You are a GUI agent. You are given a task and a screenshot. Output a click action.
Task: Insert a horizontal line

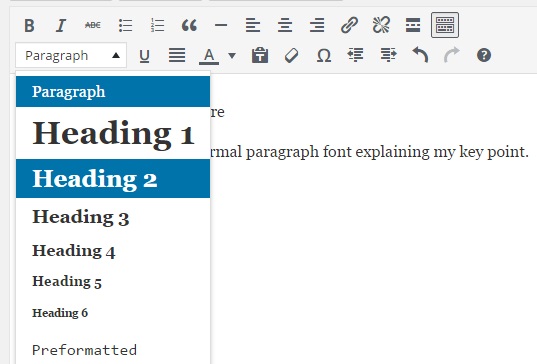[x=221, y=25]
